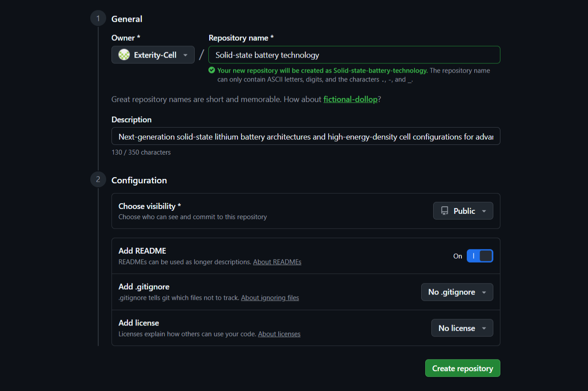Click the "Description" field label

click(x=131, y=120)
